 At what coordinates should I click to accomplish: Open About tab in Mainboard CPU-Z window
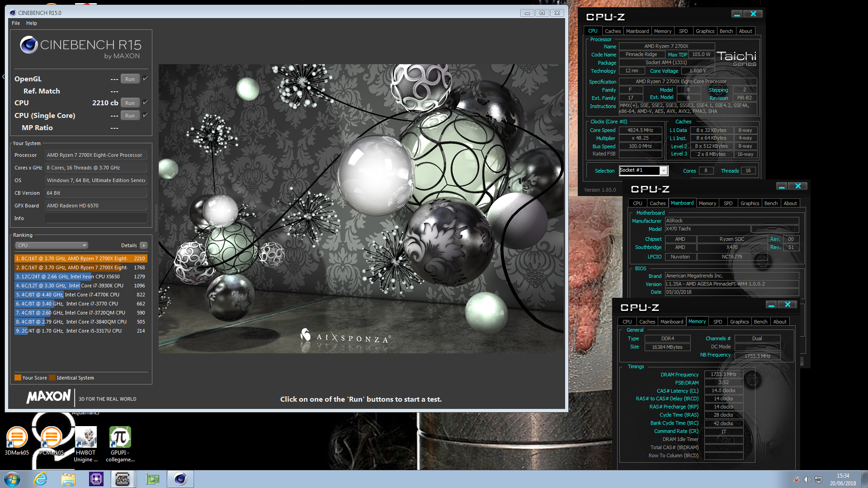point(790,203)
